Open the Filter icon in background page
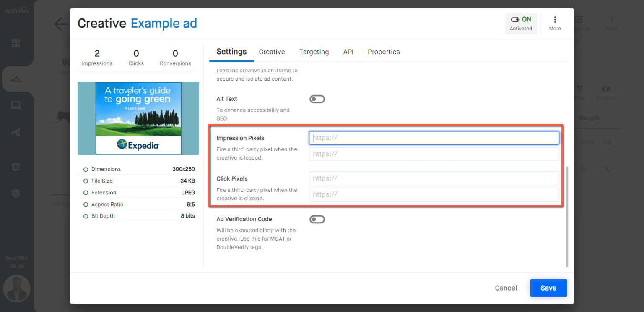This screenshot has height=312, width=644. [x=580, y=93]
